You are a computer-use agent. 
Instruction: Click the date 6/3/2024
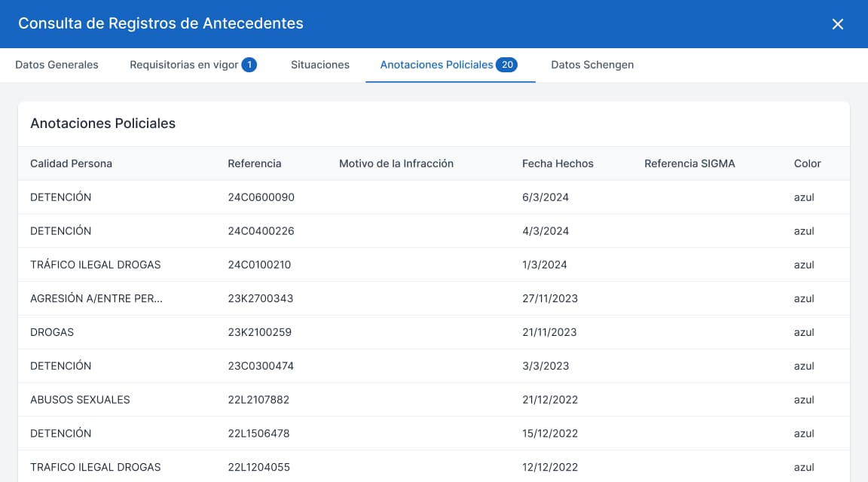(x=546, y=197)
